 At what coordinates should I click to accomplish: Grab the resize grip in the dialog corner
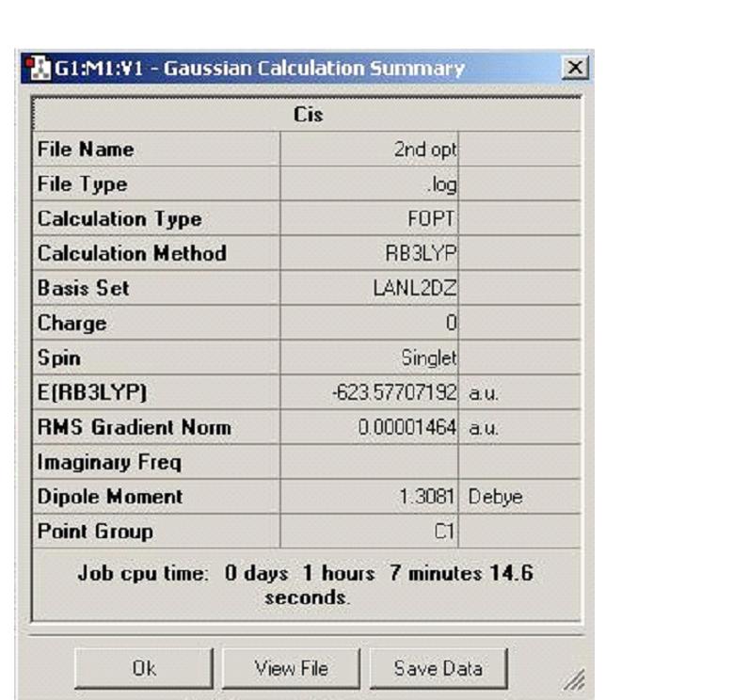click(x=575, y=679)
